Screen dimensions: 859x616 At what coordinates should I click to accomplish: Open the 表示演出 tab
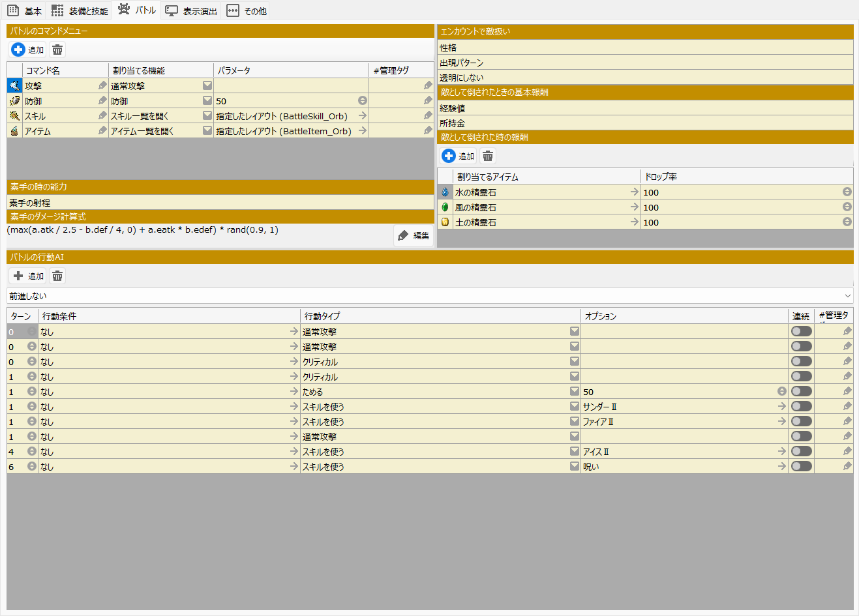click(x=191, y=11)
